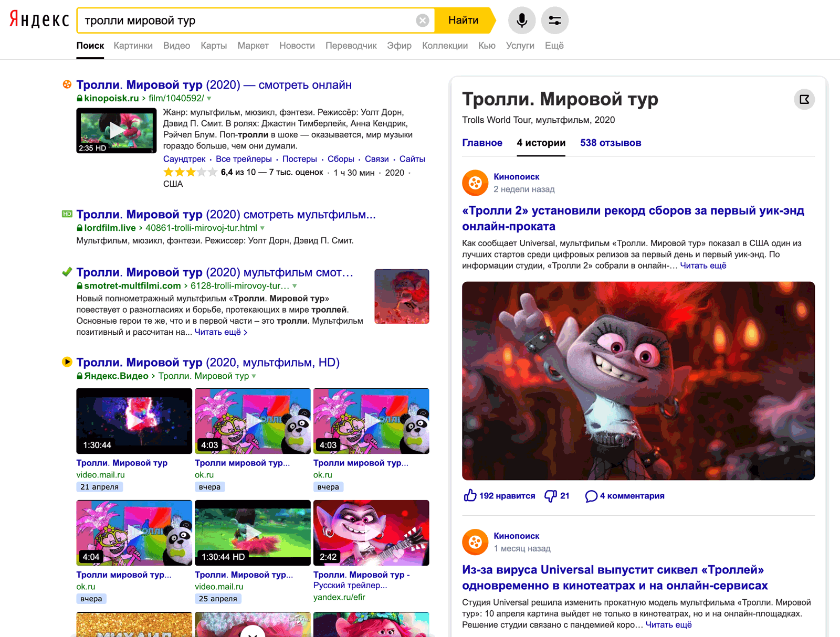Open the Сборы link
The height and width of the screenshot is (637, 840).
341,159
